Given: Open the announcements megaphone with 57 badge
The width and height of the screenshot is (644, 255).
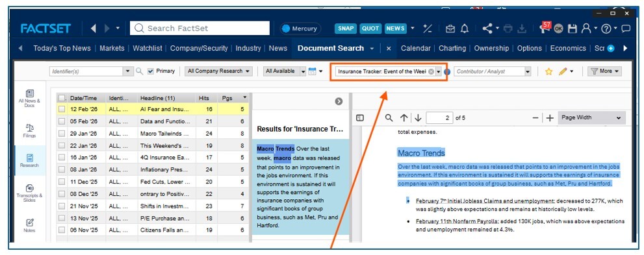Looking at the screenshot, I should point(544,27).
